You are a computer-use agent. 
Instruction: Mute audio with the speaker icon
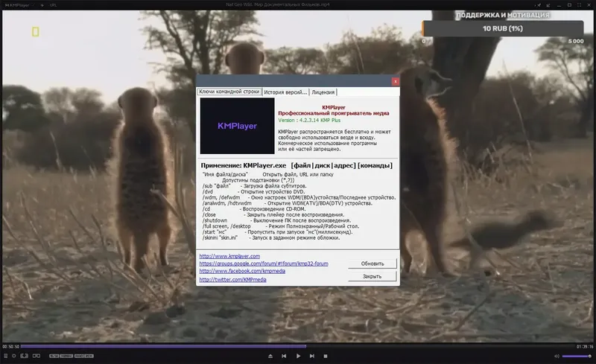tap(557, 356)
